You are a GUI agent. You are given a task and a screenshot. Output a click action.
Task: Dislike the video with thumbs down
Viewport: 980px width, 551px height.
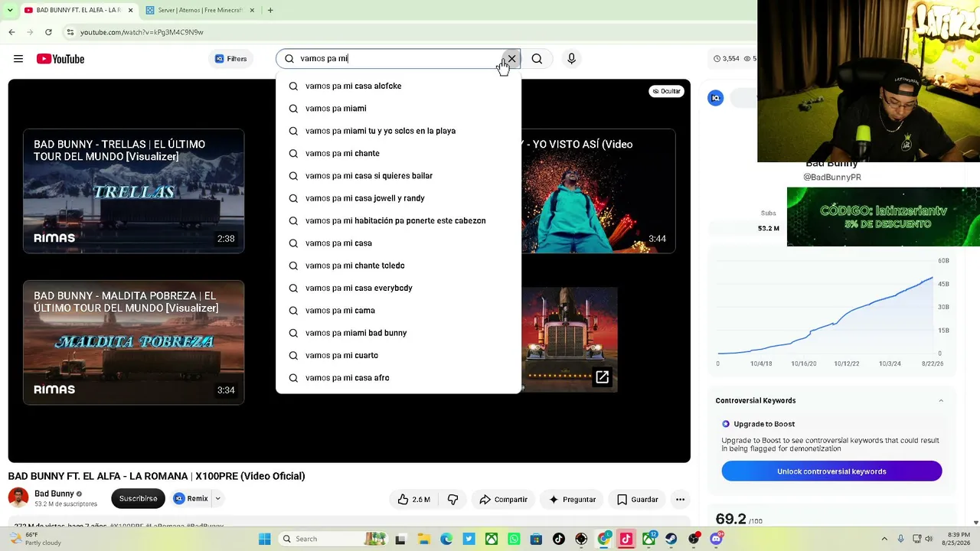point(453,500)
